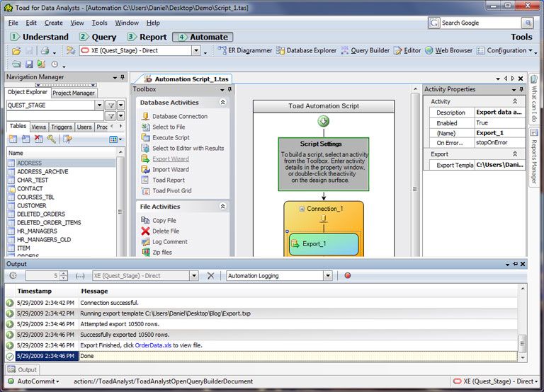Open the XE (Quest_Stage) connection dropdown in toolbar
Viewport: 544px width, 392px height.
point(196,51)
